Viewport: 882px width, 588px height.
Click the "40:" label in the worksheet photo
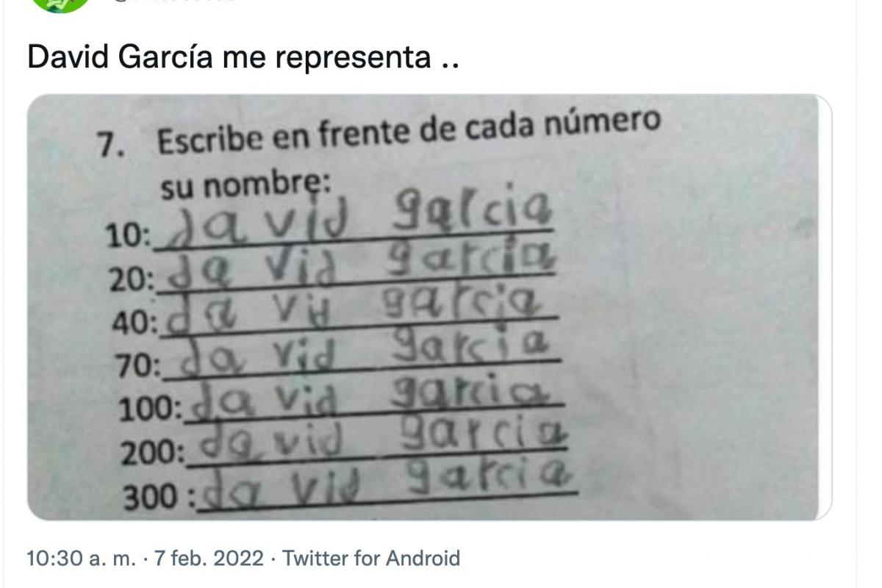coord(135,323)
